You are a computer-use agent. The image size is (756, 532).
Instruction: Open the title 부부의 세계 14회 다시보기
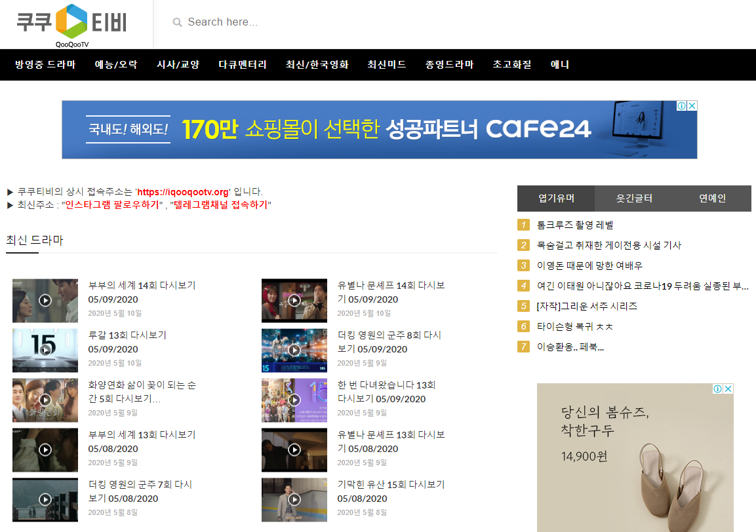tap(142, 292)
